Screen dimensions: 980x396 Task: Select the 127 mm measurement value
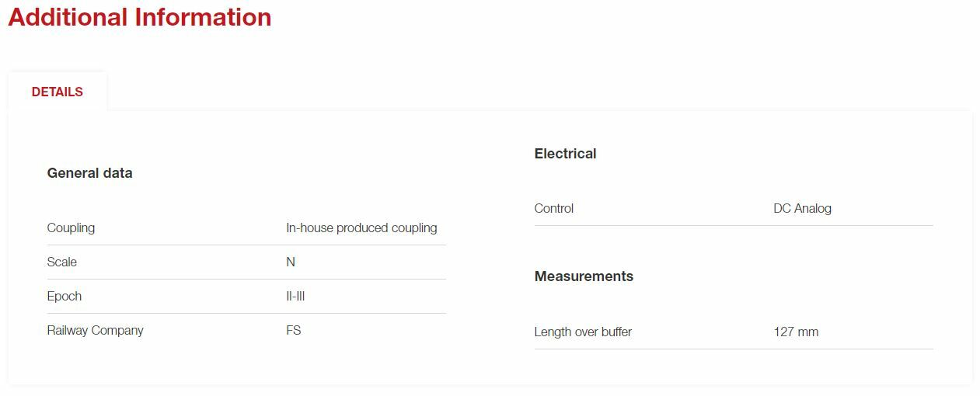point(796,332)
